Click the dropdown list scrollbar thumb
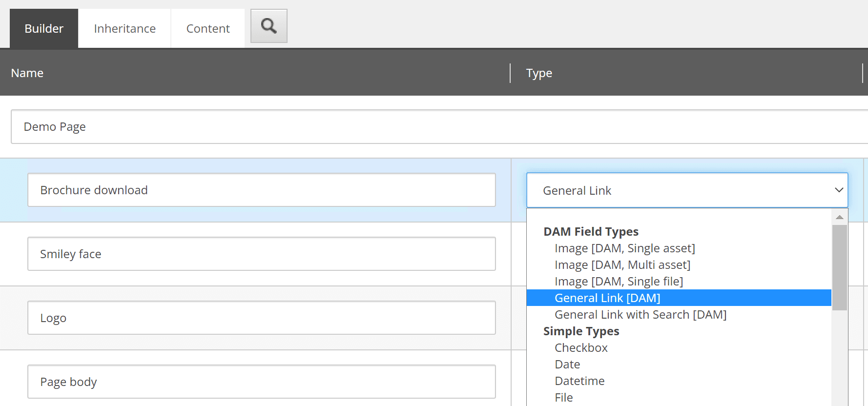868x406 pixels. coord(839,267)
